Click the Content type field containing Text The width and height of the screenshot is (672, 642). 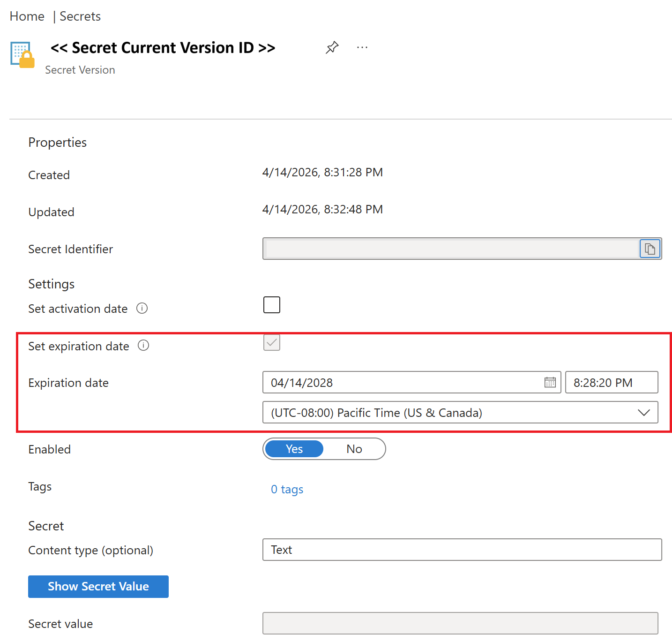point(462,550)
